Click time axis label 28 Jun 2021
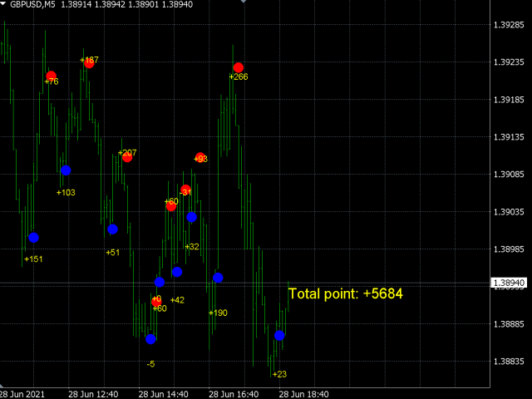 pos(22,394)
